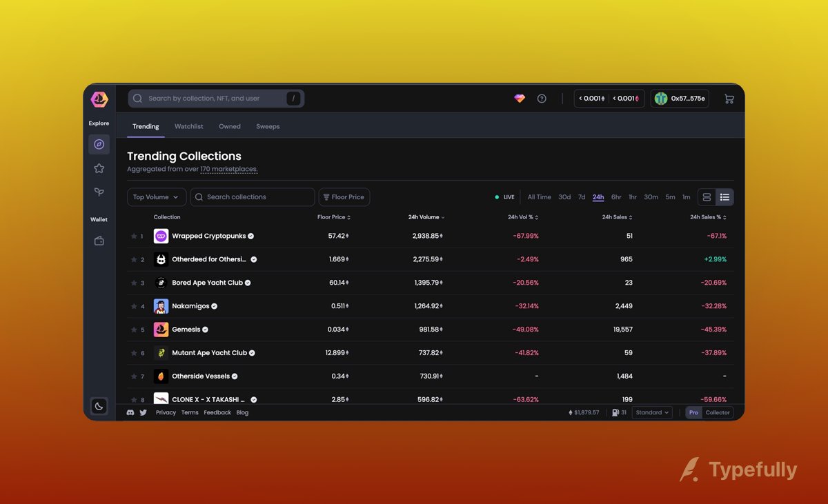Switch to card view layout
Image resolution: width=828 pixels, height=504 pixels.
tap(707, 197)
